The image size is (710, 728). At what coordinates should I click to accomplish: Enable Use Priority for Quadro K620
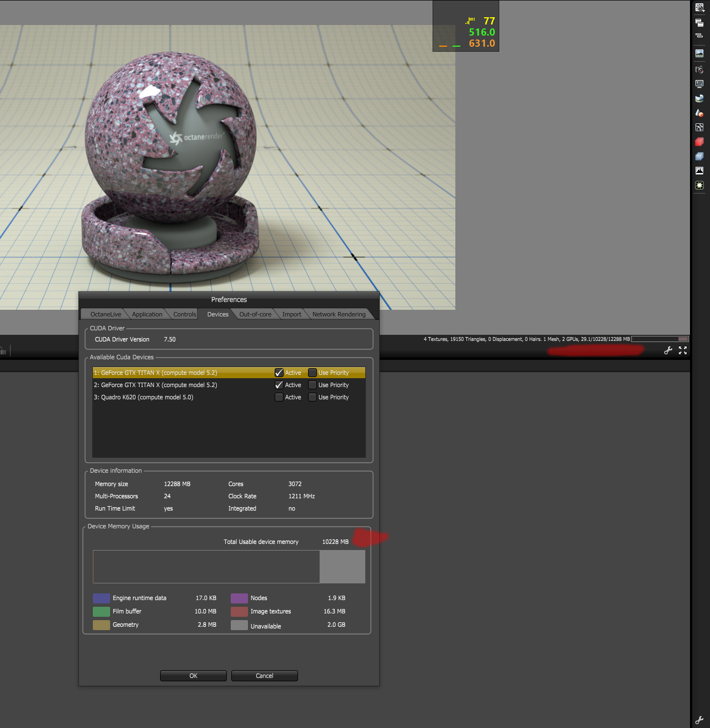point(312,397)
